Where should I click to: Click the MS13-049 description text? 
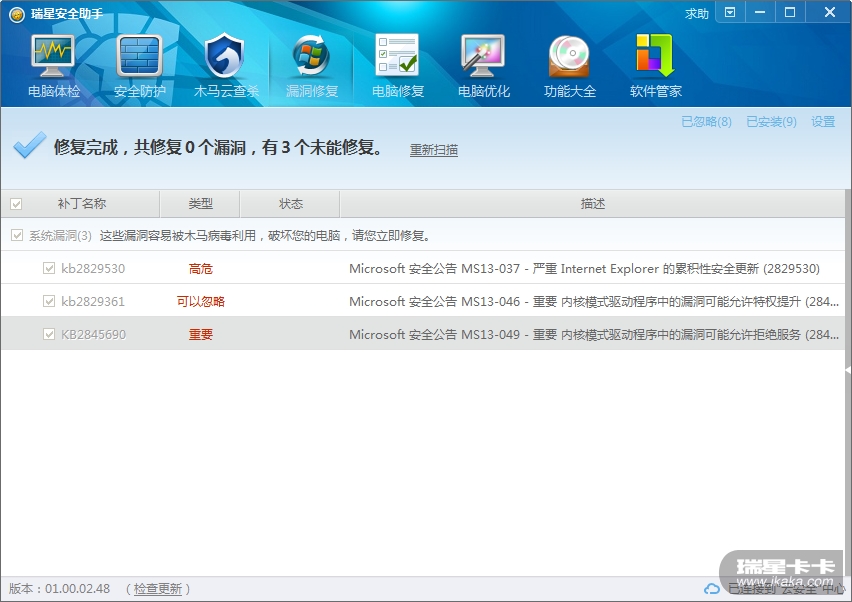click(x=594, y=335)
